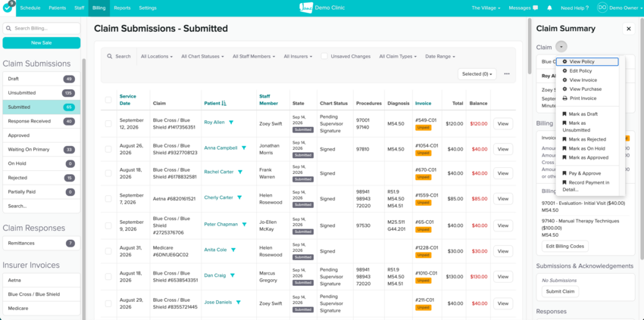Click the Search Billing input field
Screen dimensions: 644x320
42,29
